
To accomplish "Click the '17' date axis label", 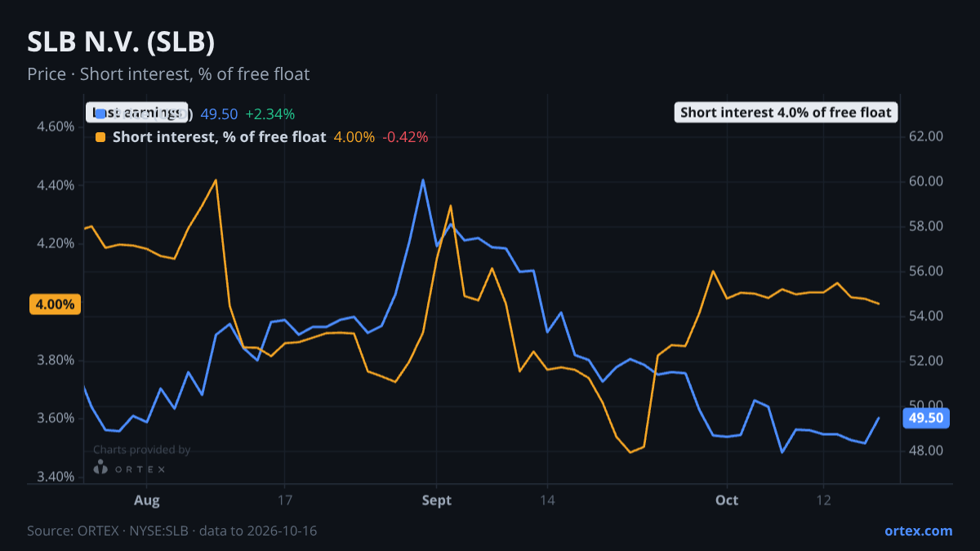I will (284, 500).
